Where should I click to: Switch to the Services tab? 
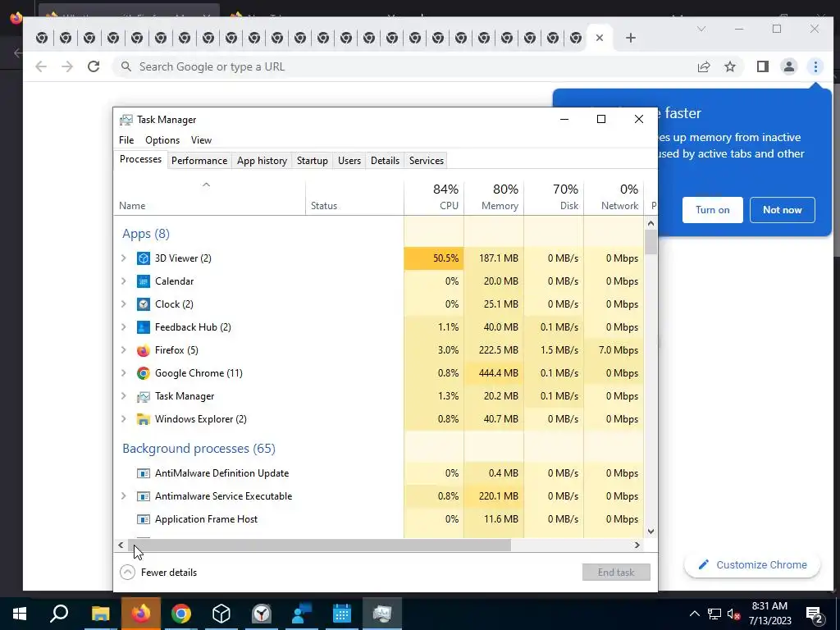(x=427, y=161)
